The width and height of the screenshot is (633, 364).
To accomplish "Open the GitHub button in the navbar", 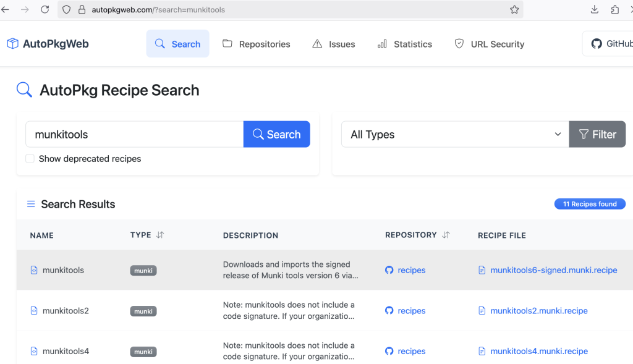I will point(608,44).
